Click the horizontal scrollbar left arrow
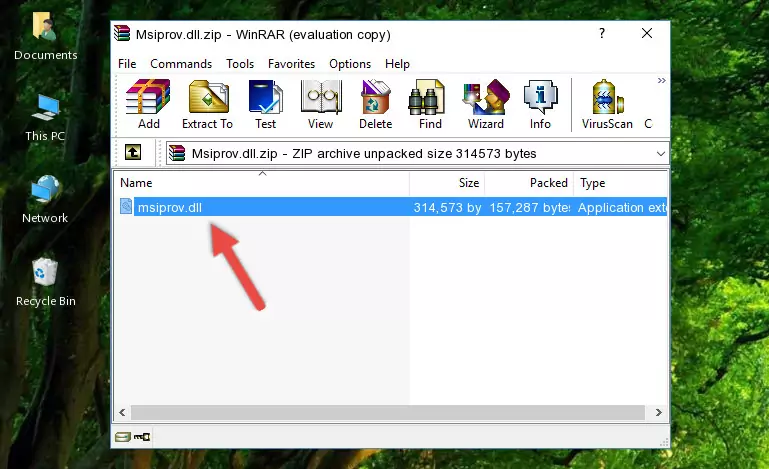 tap(122, 413)
